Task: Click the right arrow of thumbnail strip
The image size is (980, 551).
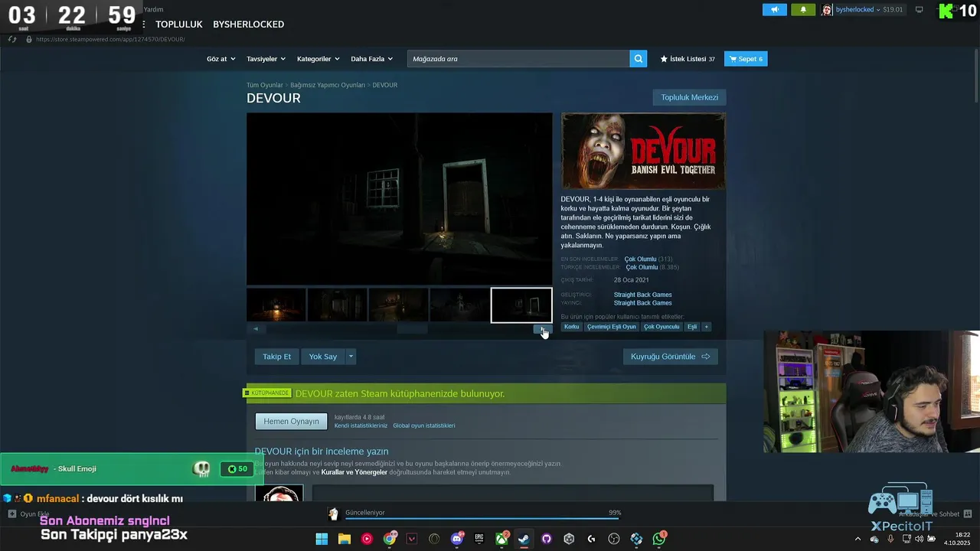Action: click(543, 329)
